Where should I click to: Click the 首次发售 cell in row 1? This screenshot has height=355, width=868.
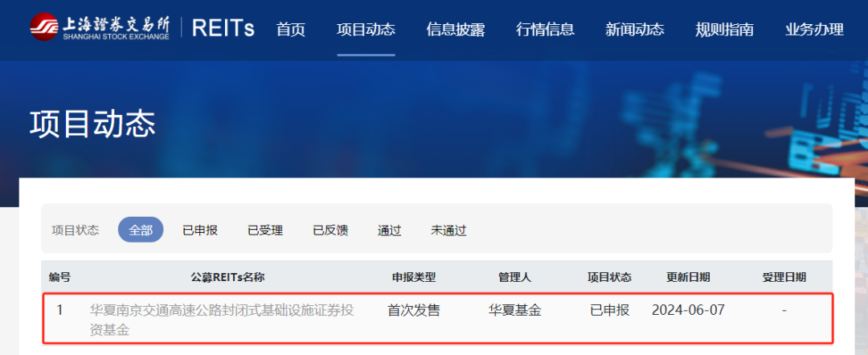[x=414, y=310]
